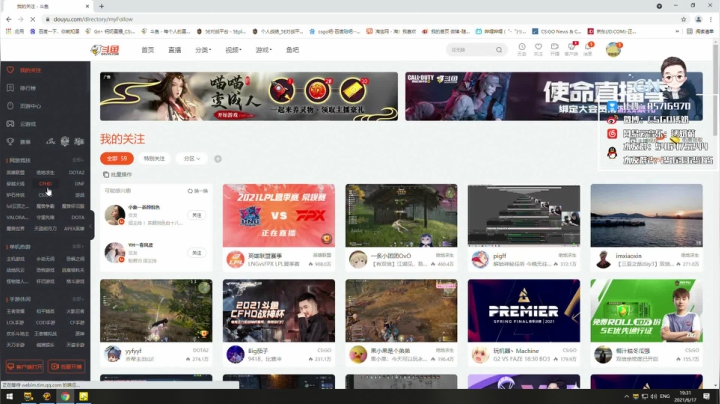Open Chrome profile icon
Screen dimensions: 720x404
[698, 19]
